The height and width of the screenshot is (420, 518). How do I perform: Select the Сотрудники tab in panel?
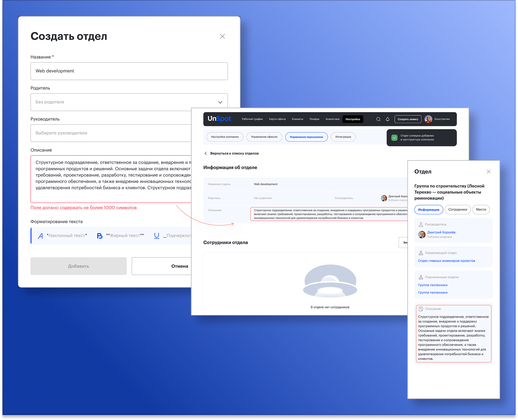click(457, 210)
